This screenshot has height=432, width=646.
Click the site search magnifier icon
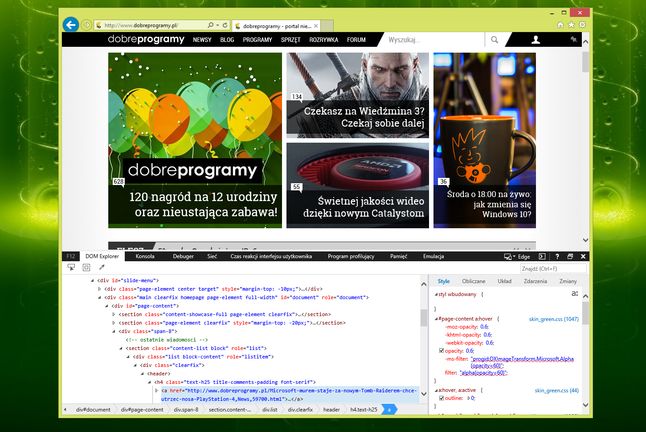[494, 40]
